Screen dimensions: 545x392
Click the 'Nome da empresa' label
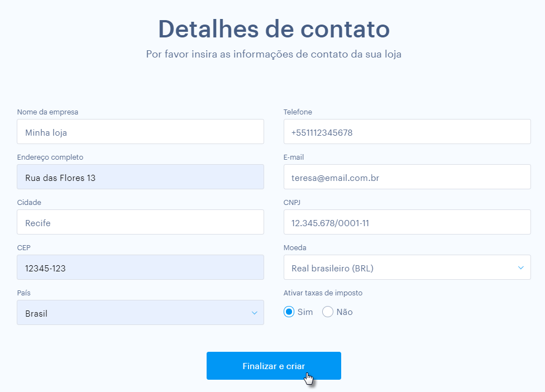[47, 112]
